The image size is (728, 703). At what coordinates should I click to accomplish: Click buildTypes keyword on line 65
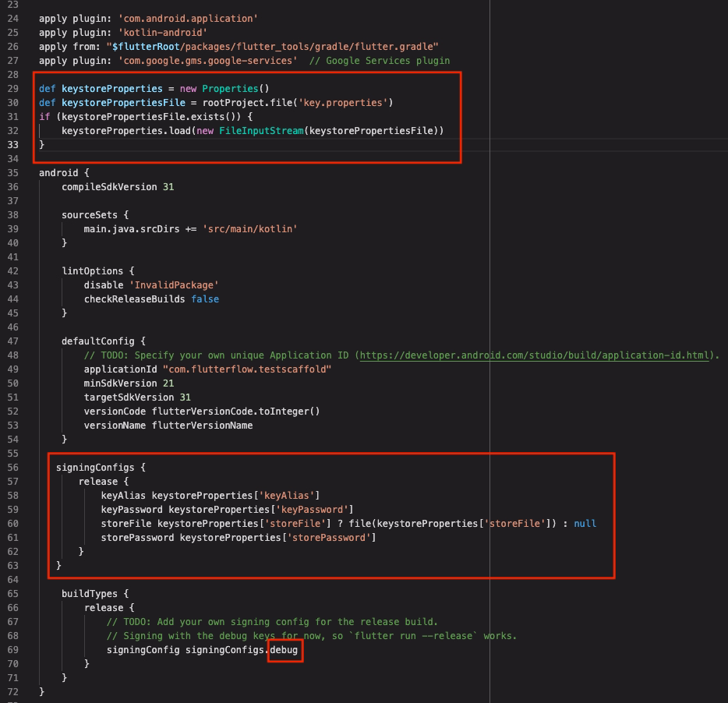tap(90, 594)
